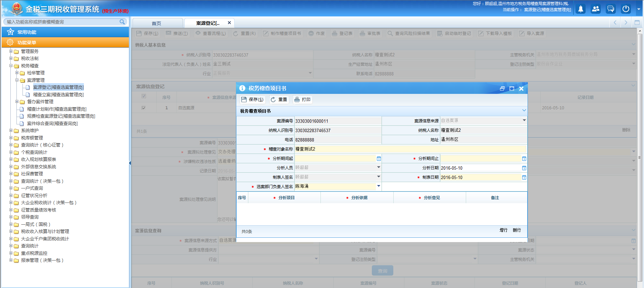Open calendar picker for 分析期间止
The height and width of the screenshot is (288, 644).
pos(524,159)
